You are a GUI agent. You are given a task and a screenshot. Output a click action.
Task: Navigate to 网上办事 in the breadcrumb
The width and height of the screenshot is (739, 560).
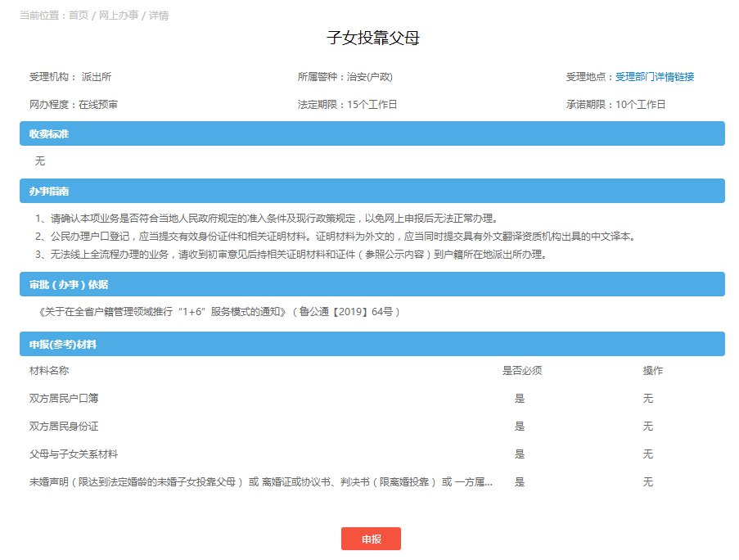[x=119, y=16]
